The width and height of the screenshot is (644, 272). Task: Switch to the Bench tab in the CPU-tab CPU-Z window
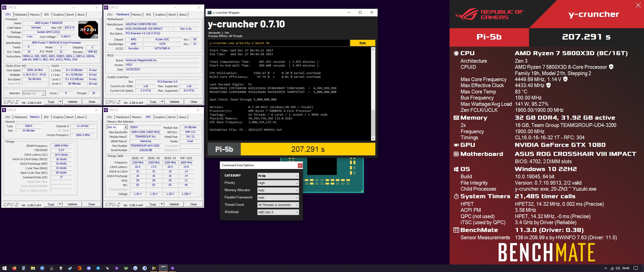[70, 15]
